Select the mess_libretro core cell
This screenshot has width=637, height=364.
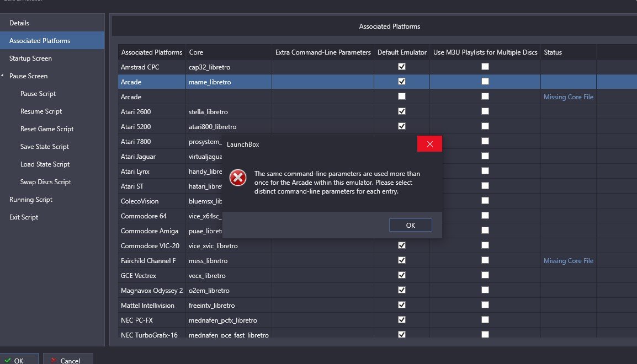point(229,260)
